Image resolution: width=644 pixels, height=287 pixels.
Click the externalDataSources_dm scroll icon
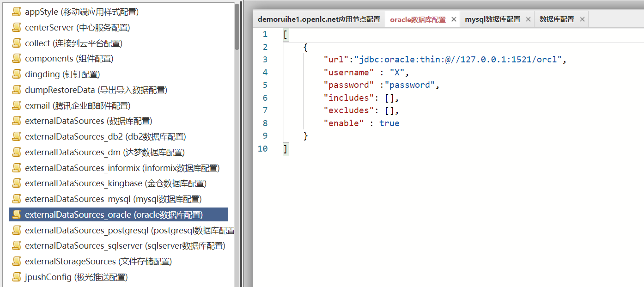(x=17, y=153)
